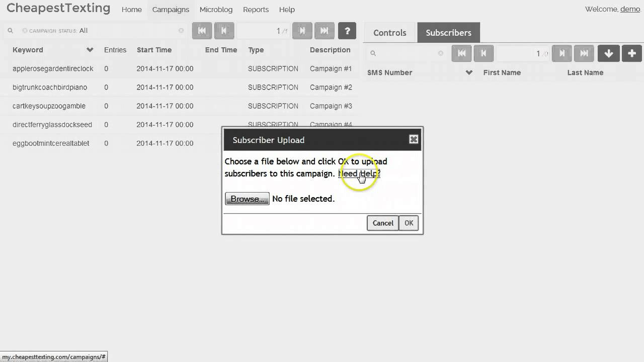Go to next page of subscribers list
644x362 pixels.
(x=561, y=53)
